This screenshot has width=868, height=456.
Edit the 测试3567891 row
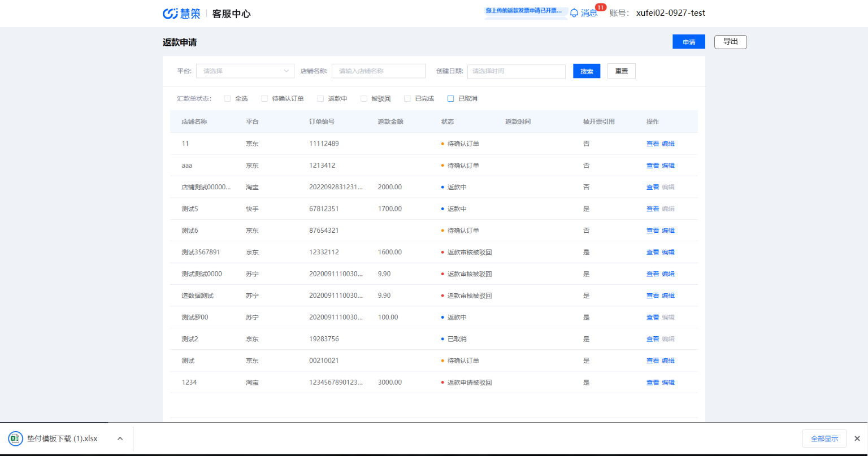(668, 252)
